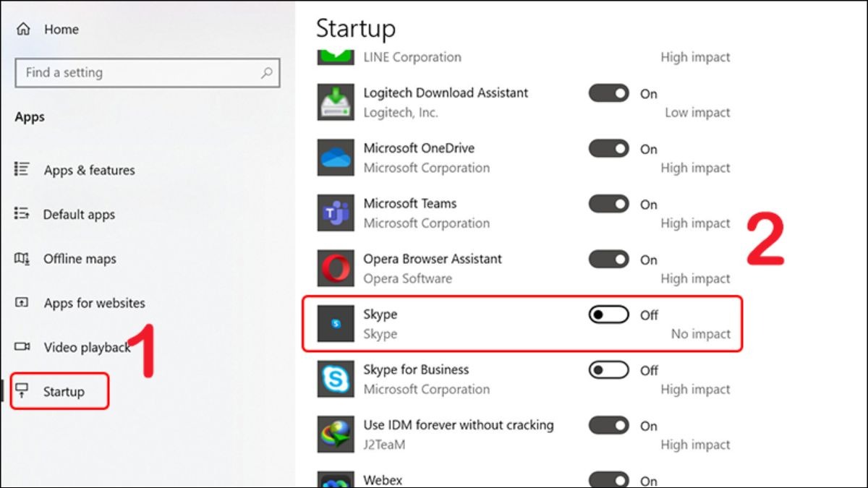Click the Webex app icon
The width and height of the screenshot is (868, 488).
pyautogui.click(x=336, y=479)
